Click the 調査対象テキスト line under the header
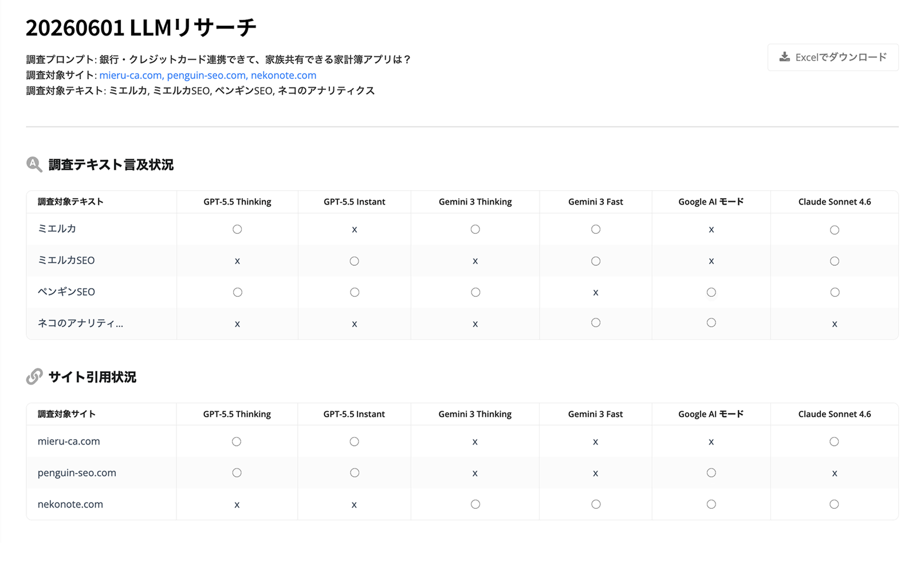Image resolution: width=924 pixels, height=566 pixels. 200,91
